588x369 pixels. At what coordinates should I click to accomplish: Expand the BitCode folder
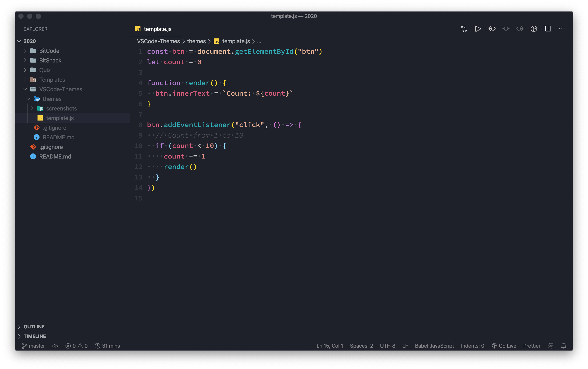tap(49, 51)
